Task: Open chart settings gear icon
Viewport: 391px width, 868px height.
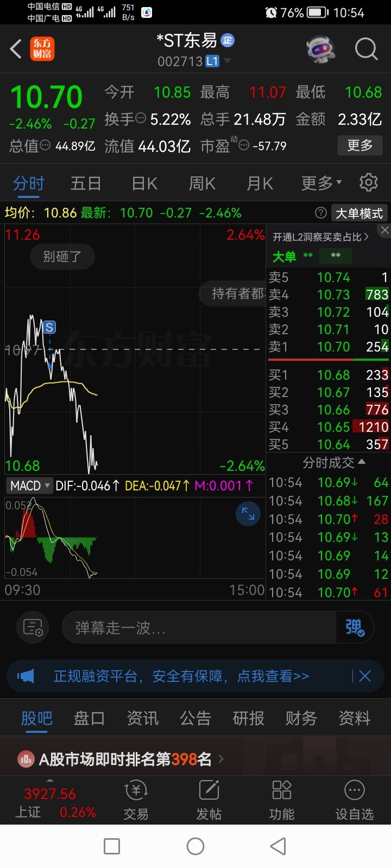Action: [x=369, y=183]
